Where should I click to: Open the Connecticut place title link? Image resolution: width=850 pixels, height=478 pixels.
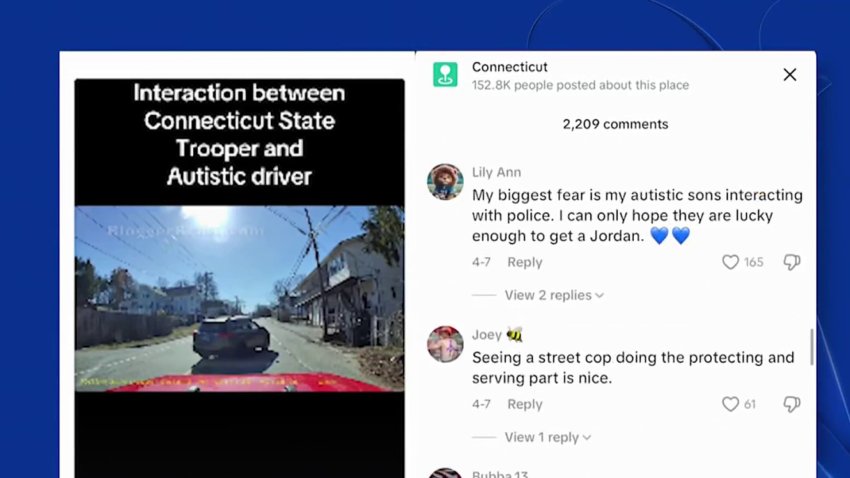pyautogui.click(x=510, y=67)
